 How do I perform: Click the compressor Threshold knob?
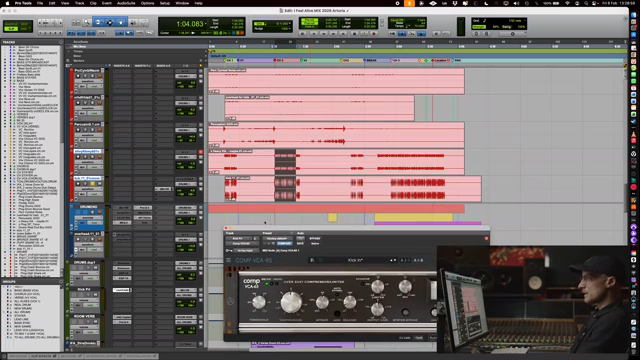click(x=259, y=302)
